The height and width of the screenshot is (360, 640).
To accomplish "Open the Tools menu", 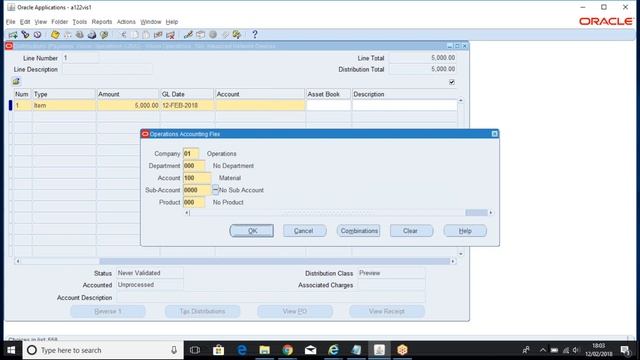I will tap(80, 22).
